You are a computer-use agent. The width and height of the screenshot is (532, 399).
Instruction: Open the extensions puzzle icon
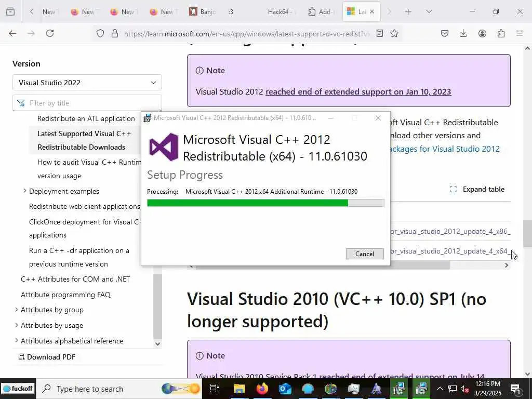[x=501, y=33]
